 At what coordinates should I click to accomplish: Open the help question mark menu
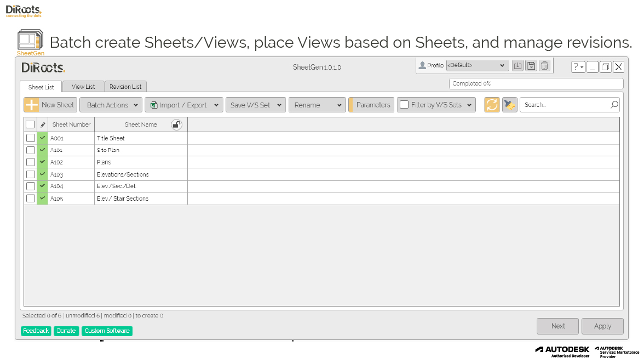pyautogui.click(x=578, y=67)
